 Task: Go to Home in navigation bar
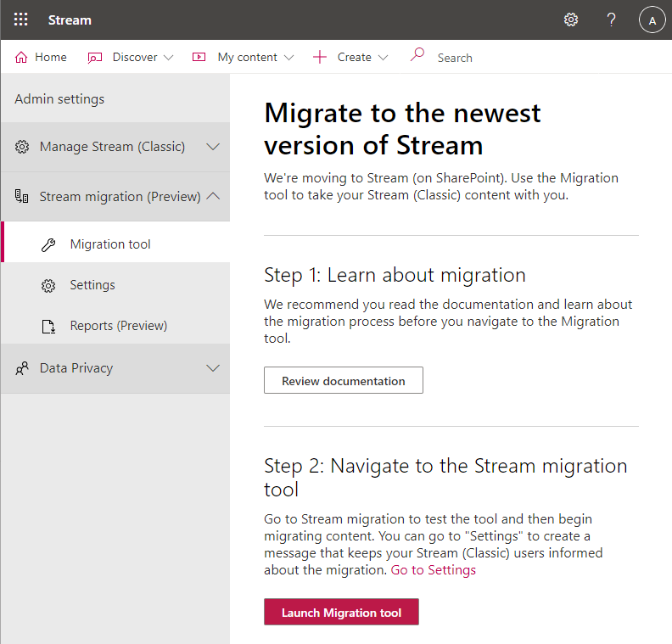[x=51, y=57]
